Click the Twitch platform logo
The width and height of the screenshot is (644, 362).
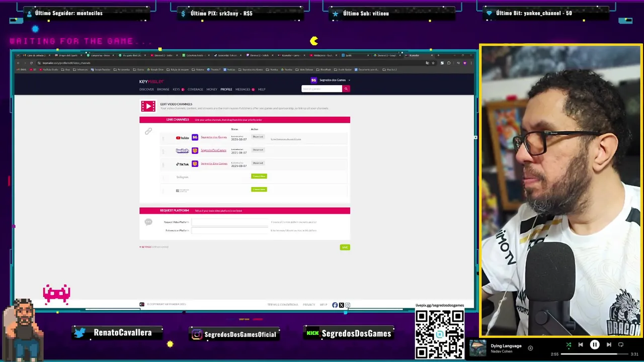pos(182,151)
